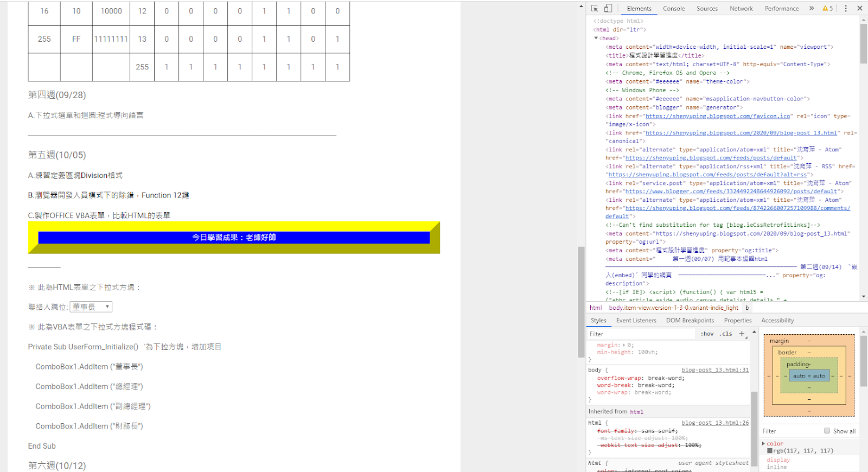Open blog-post_13.html:26 source link
Viewport: 868px width, 472px height.
click(x=715, y=423)
